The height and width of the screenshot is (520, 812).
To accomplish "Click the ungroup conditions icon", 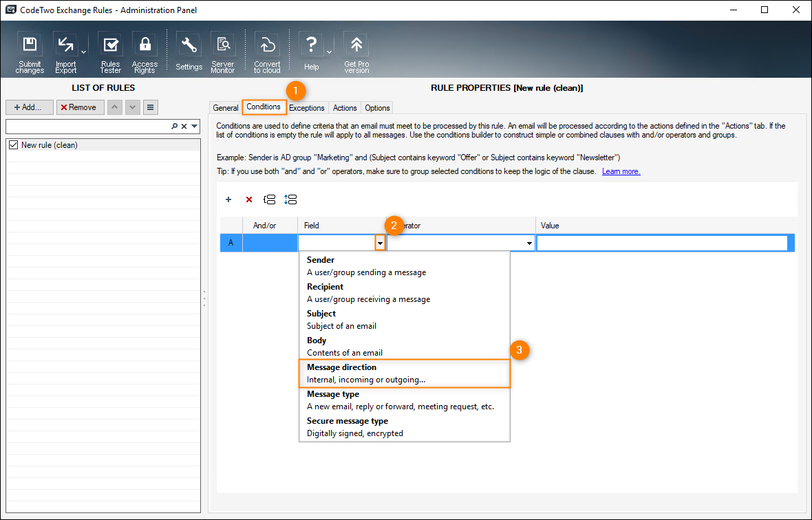I will pyautogui.click(x=290, y=199).
